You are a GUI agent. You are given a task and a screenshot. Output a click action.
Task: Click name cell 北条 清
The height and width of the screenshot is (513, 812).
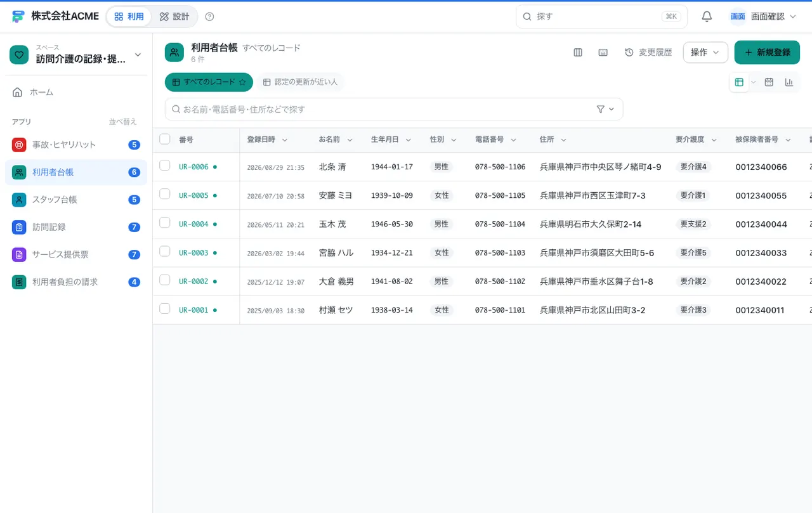pos(332,167)
